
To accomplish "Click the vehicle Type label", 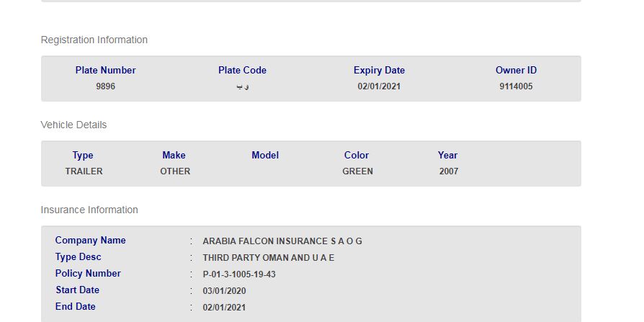I will point(83,156).
